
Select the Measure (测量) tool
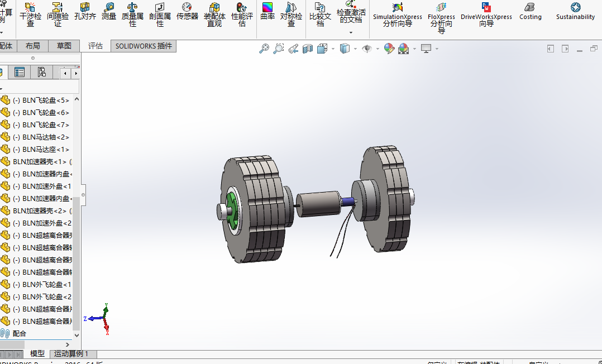[109, 12]
